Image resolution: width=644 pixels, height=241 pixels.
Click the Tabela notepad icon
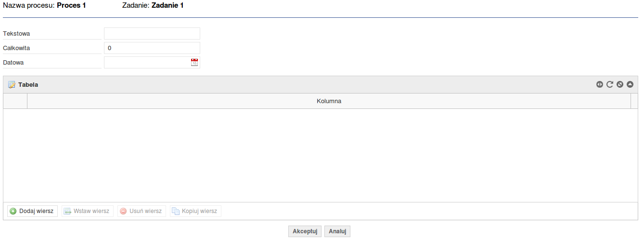12,84
